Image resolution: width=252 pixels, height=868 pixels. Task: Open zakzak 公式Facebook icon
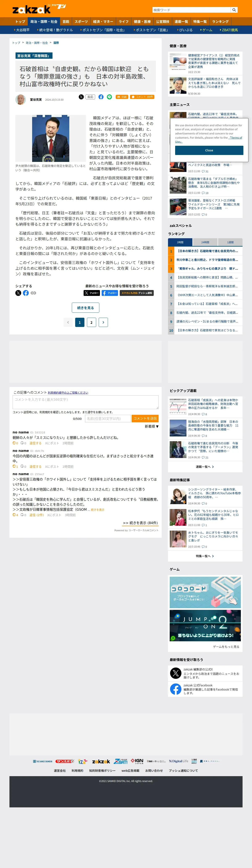(176, 689)
